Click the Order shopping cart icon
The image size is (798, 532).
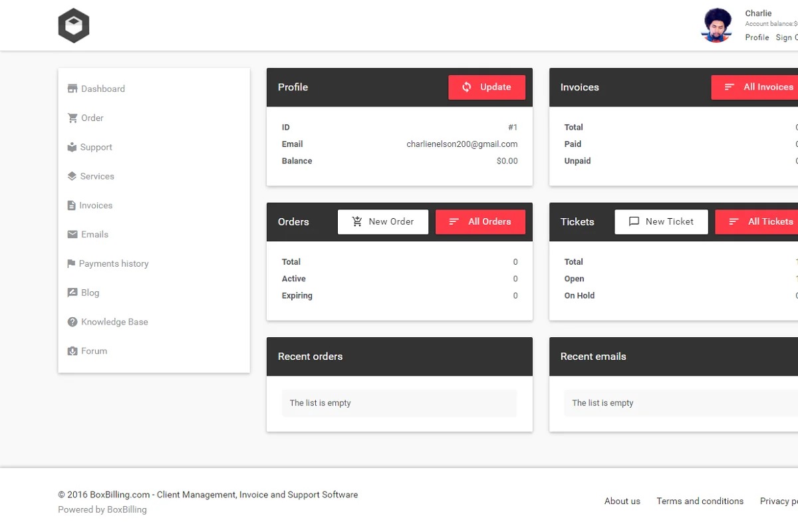pyautogui.click(x=72, y=118)
